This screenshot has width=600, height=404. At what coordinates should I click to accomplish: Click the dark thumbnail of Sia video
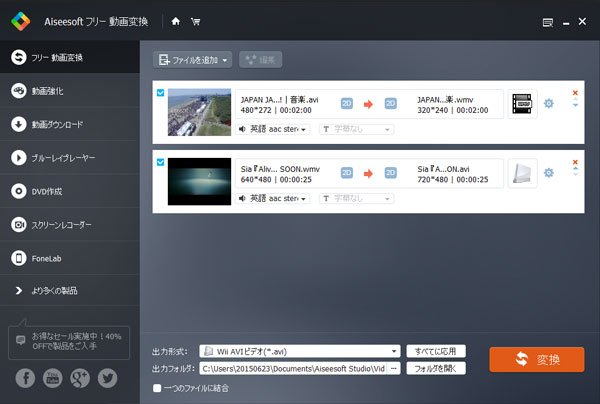[199, 181]
